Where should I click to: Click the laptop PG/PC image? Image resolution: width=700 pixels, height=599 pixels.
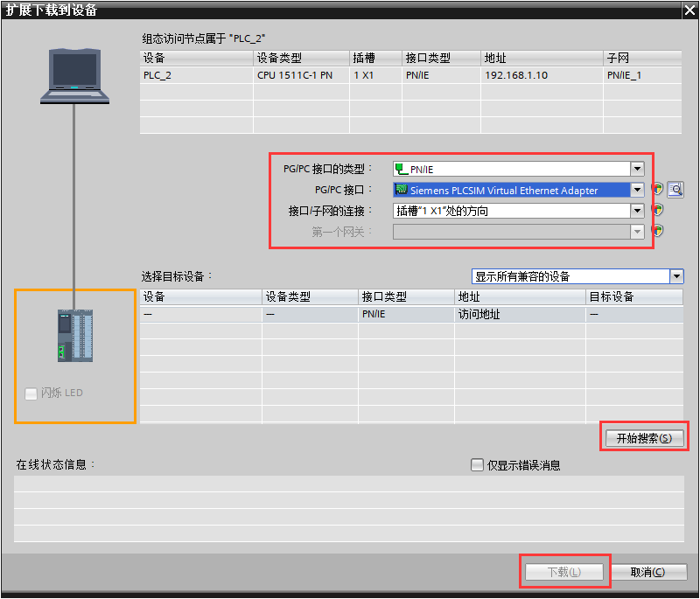coord(74,76)
